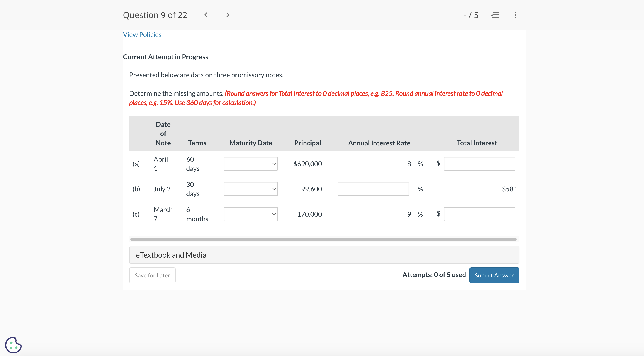Open Maturity Date dropdown for note (b)
The image size is (644, 356).
[x=250, y=189]
